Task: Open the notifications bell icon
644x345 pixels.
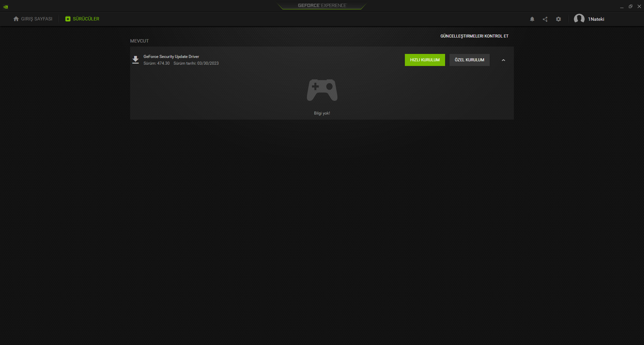Action: pos(532,19)
